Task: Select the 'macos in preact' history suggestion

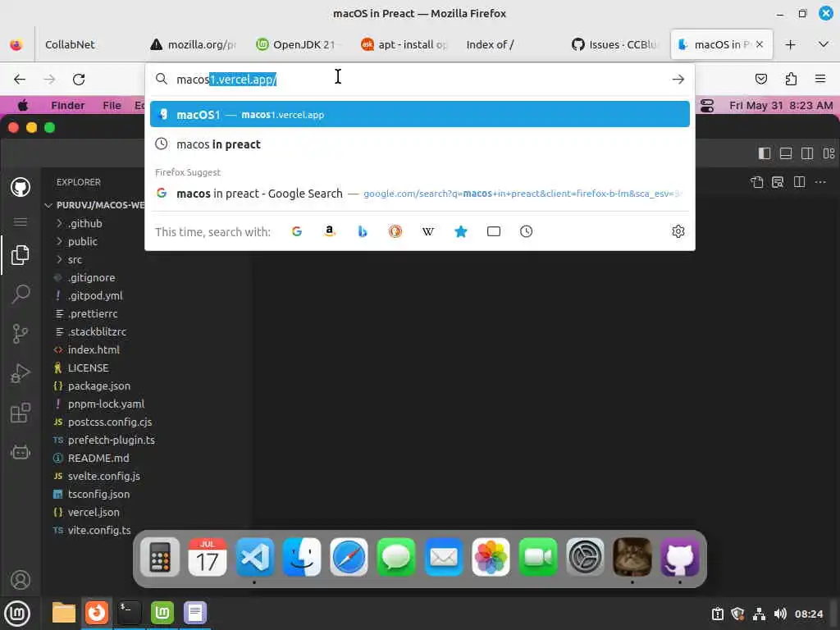Action: click(x=420, y=144)
